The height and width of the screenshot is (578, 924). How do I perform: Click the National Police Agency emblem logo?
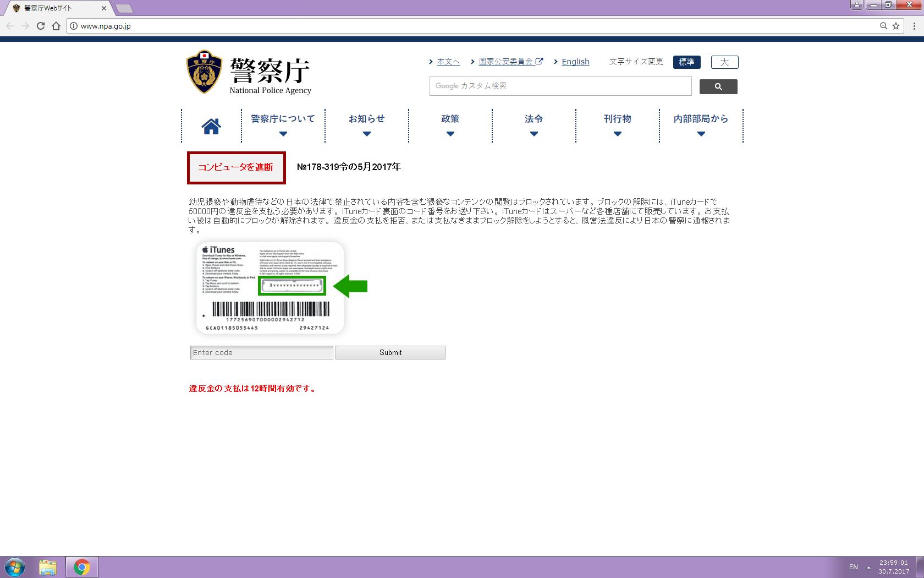pyautogui.click(x=205, y=72)
